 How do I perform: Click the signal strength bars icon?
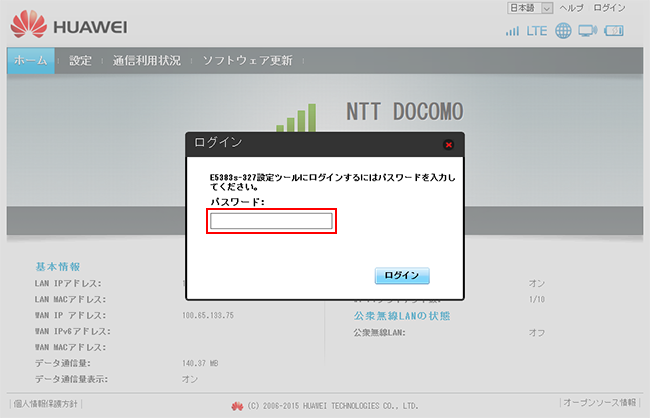pos(512,31)
